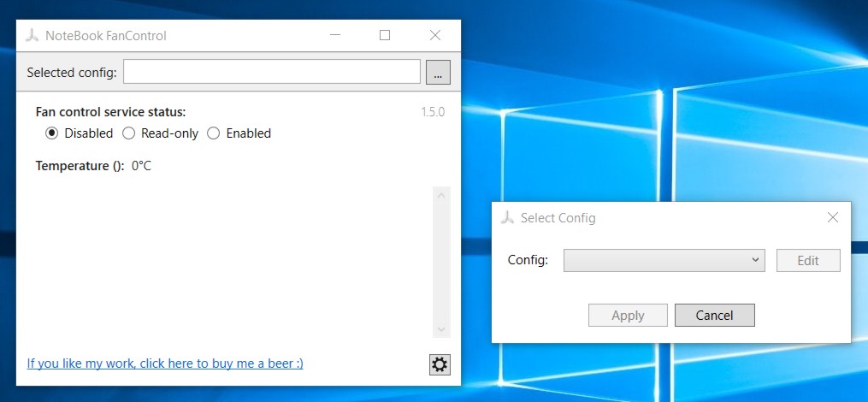Click the Edit button next to Config
Viewport: 868px width, 402px height.
807,260
